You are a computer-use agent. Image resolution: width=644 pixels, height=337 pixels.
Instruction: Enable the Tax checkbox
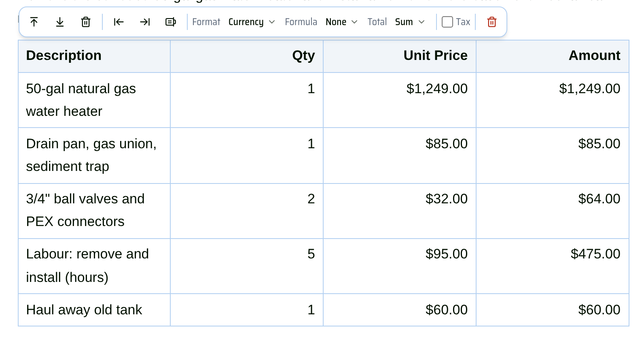coord(447,22)
